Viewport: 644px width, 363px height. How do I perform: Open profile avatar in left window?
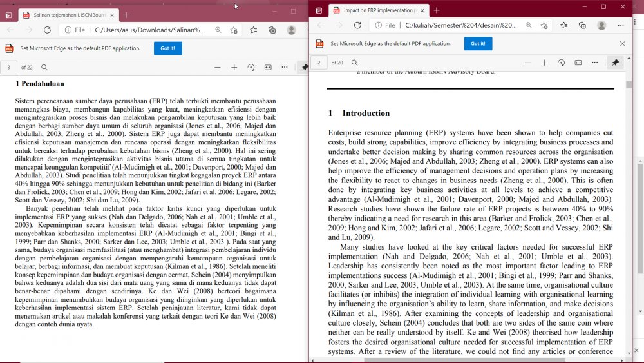click(x=291, y=30)
